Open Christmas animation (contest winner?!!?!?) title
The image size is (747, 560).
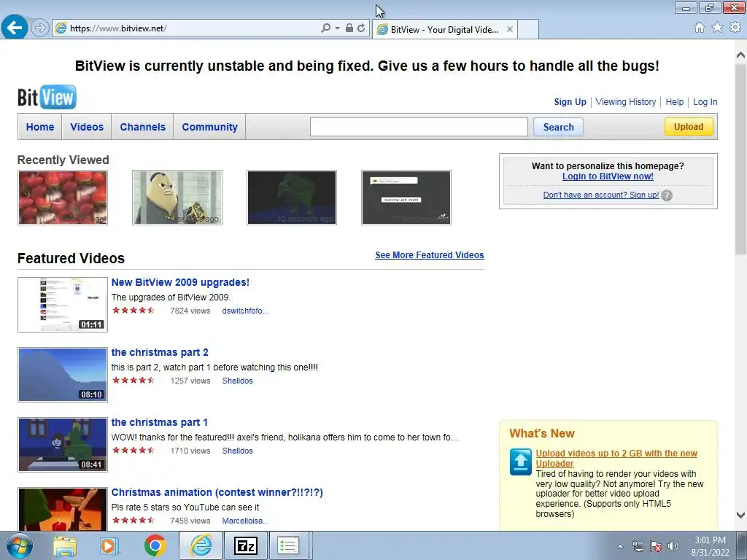[217, 492]
